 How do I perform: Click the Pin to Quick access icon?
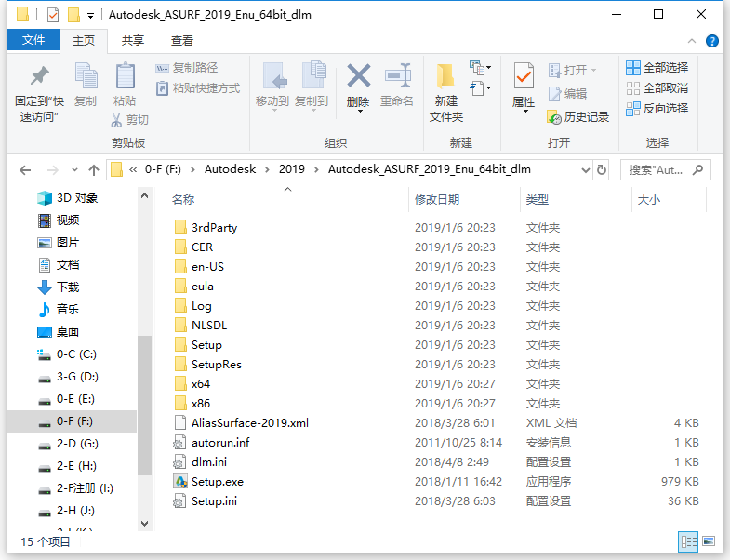40,76
